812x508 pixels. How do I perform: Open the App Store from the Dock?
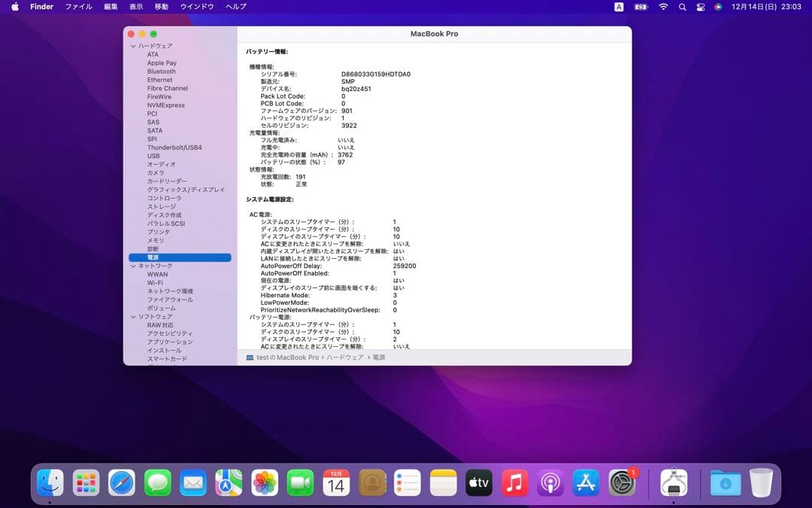pos(586,482)
